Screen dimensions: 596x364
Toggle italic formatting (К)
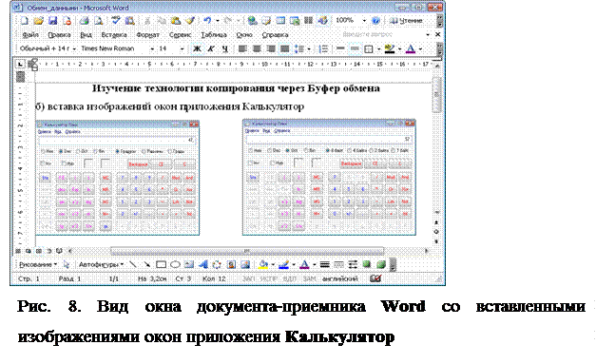(211, 48)
